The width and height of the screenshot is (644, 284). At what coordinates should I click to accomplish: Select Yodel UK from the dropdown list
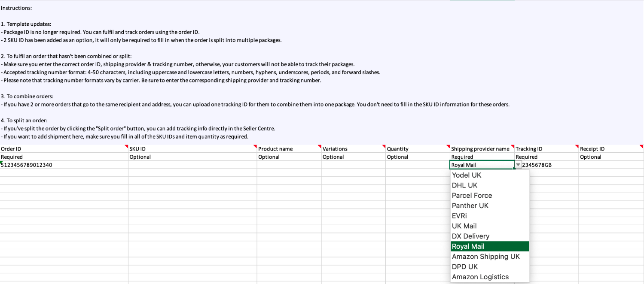[x=490, y=175]
